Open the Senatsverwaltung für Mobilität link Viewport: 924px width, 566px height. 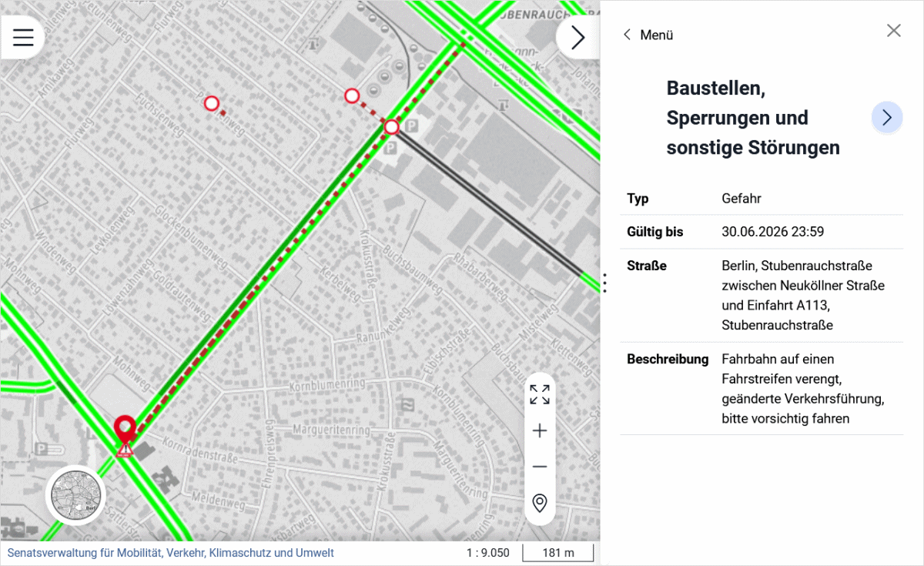171,552
